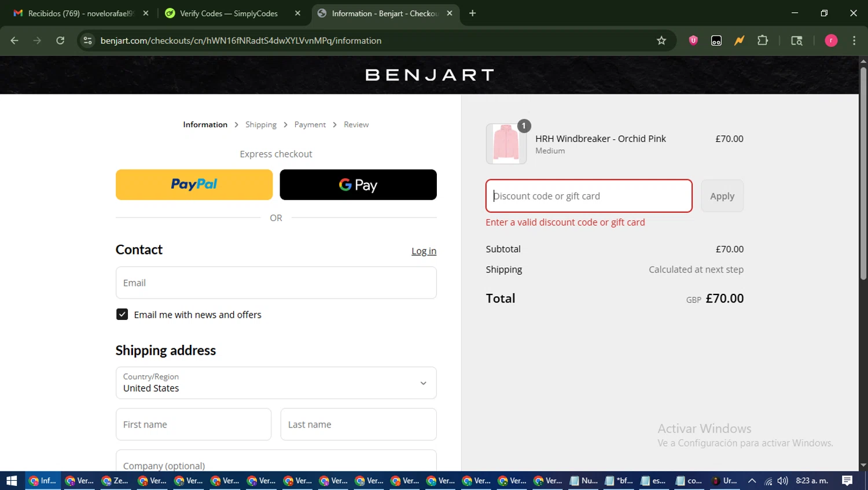Click the Discount code or gift card field

click(589, 196)
